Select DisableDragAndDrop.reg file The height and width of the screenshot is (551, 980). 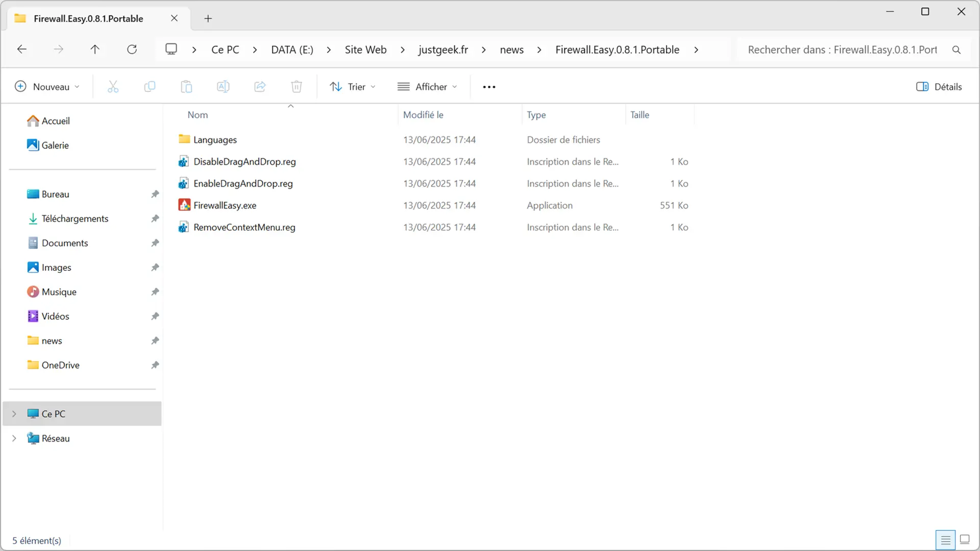coord(244,162)
